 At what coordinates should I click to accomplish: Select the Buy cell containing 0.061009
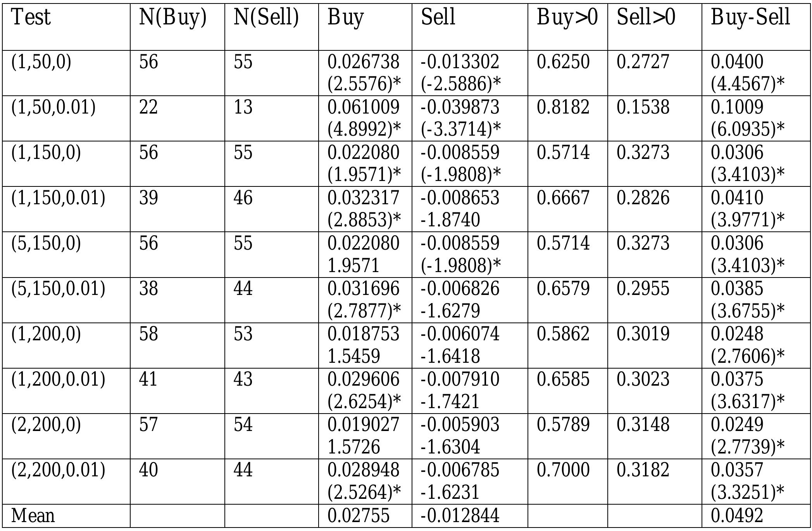[x=363, y=107]
